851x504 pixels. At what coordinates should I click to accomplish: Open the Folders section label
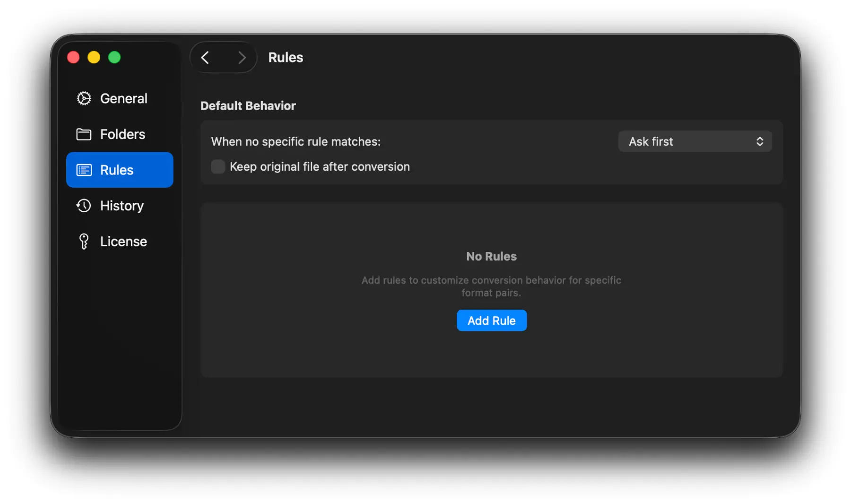click(122, 134)
